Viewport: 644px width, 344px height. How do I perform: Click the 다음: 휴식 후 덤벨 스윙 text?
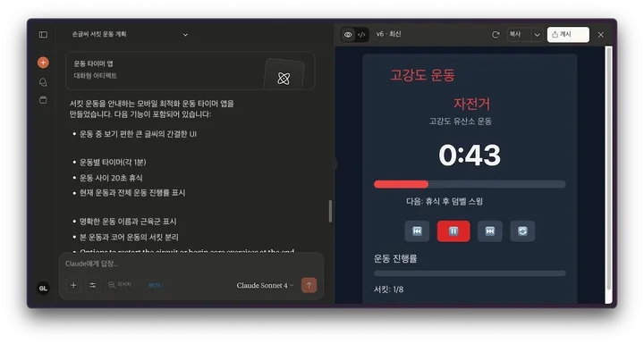[x=445, y=202]
